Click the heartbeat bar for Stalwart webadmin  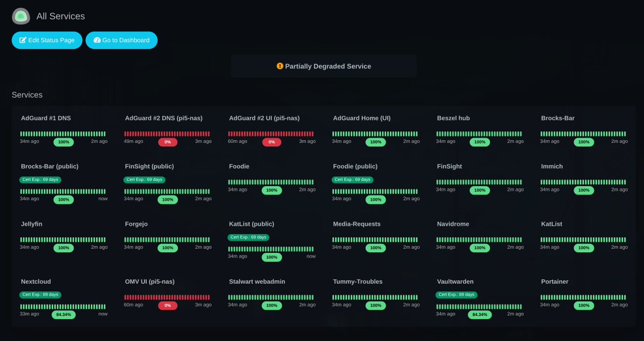click(271, 298)
